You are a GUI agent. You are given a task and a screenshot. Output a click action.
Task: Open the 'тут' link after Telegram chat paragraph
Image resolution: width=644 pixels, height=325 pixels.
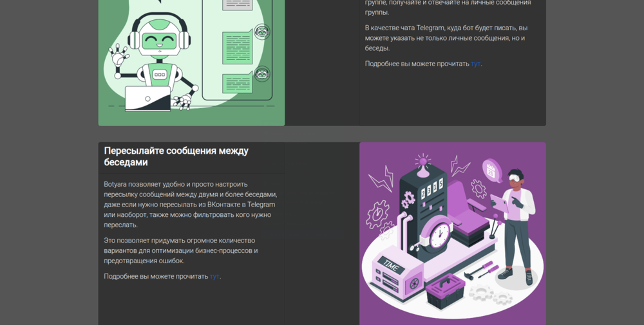[476, 64]
